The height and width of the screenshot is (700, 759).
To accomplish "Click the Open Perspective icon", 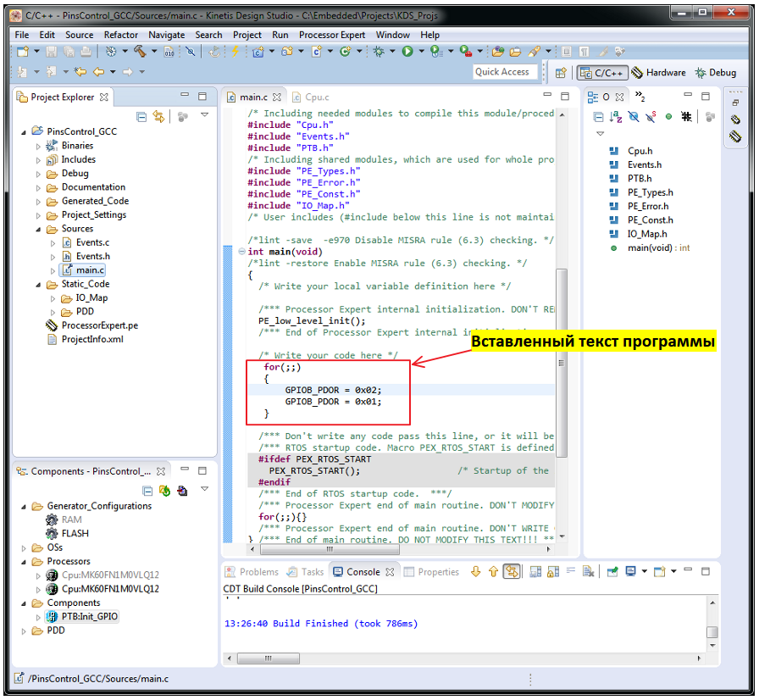I will tap(561, 73).
